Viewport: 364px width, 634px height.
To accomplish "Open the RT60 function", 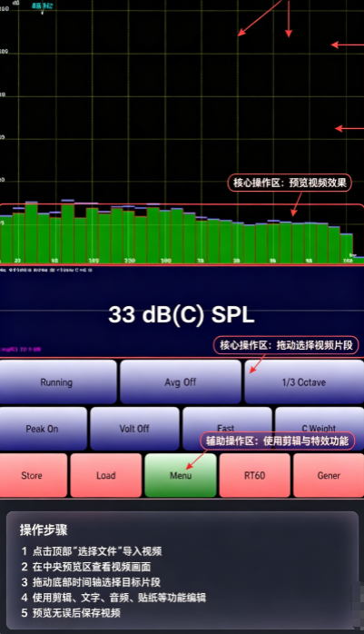I will (254, 475).
